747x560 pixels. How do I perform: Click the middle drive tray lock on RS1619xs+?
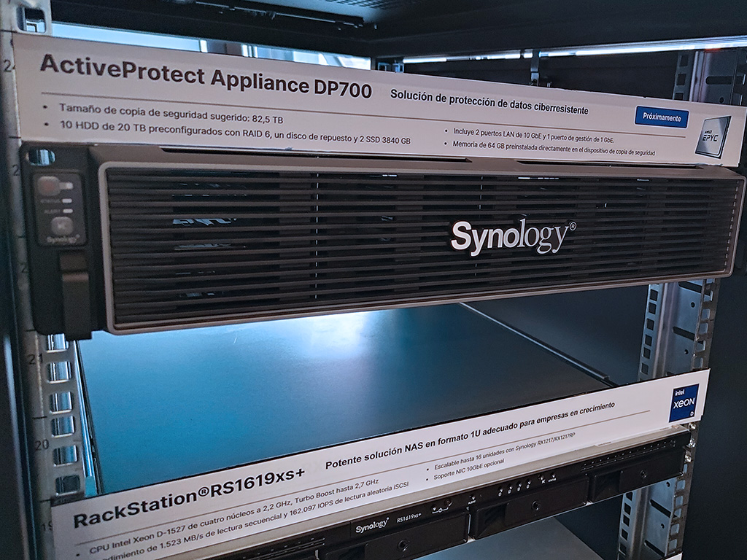[x=535, y=505]
